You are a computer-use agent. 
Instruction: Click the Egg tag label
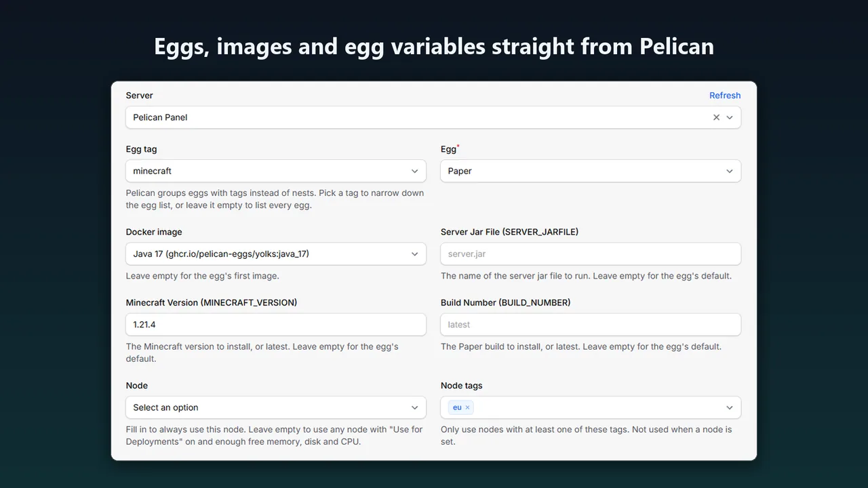click(141, 149)
